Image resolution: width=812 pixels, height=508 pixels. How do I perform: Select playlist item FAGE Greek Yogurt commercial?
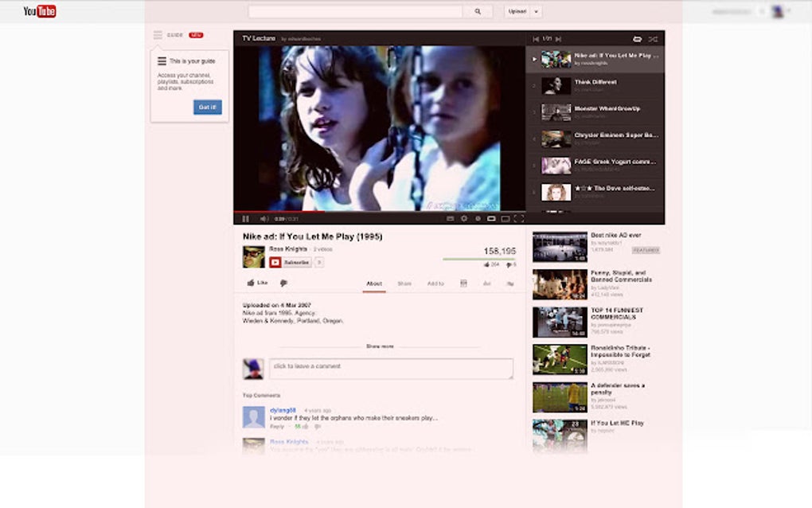pos(595,165)
